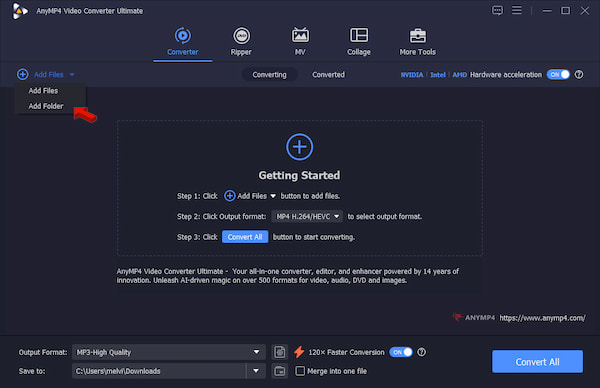Open MP4 H.264/HEVC format dropdown in Step 2

(307, 217)
